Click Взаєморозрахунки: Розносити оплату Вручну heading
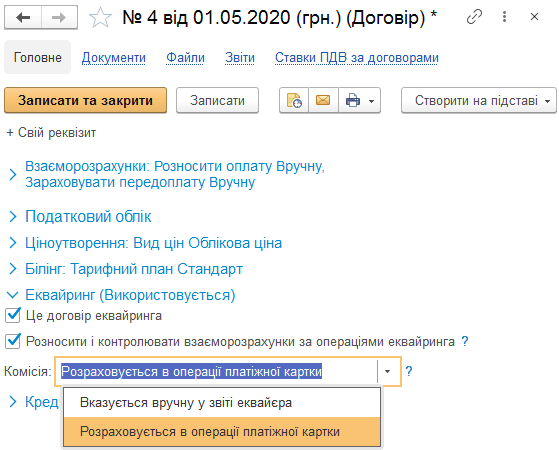Screen dimensions: 559x450 pyautogui.click(x=175, y=174)
